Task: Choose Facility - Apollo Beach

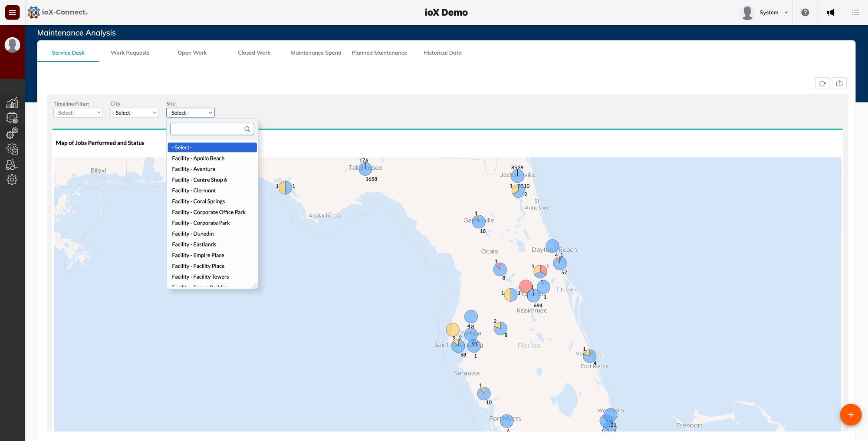Action: point(212,158)
